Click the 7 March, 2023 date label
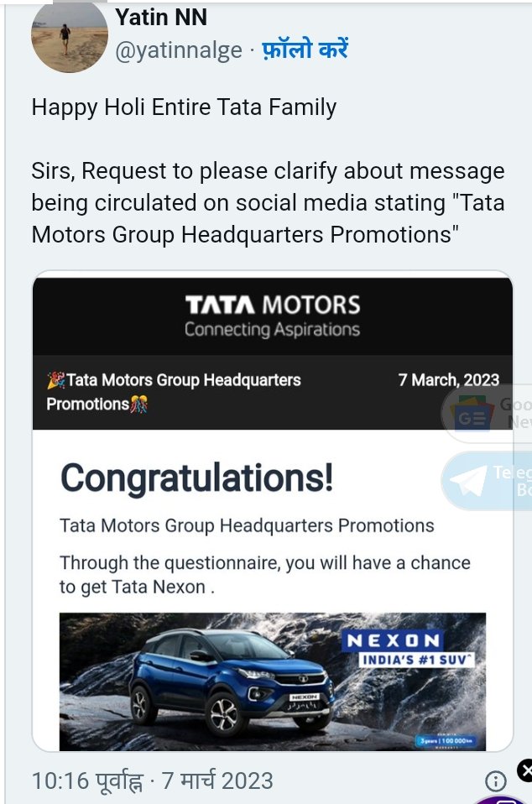The height and width of the screenshot is (804, 532). pyautogui.click(x=448, y=380)
